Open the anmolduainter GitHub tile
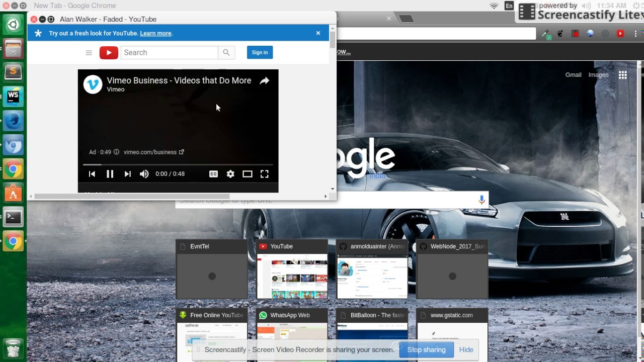644x362 pixels. tap(372, 269)
